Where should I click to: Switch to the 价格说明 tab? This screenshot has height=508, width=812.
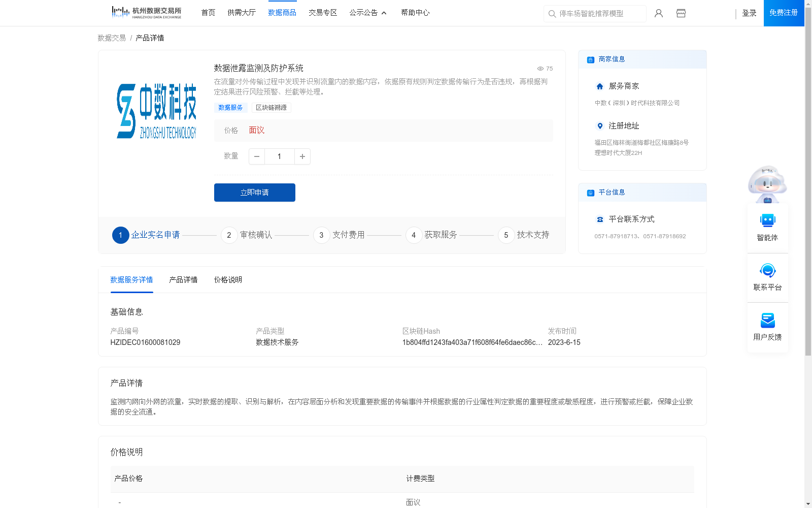coord(227,280)
